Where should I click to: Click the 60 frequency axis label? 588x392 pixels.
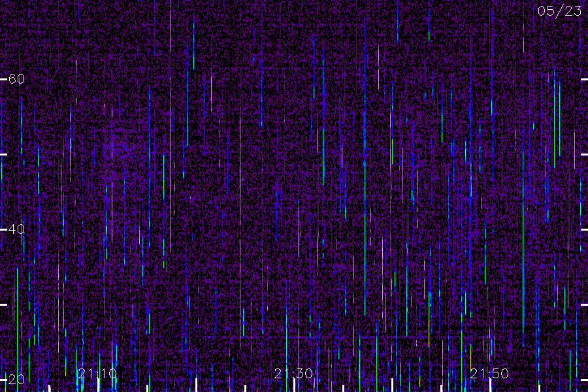(16, 79)
